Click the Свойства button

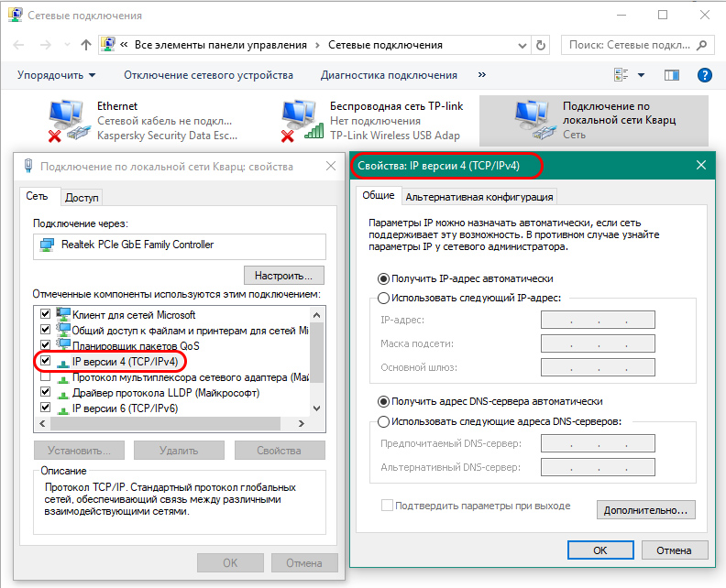click(x=280, y=450)
